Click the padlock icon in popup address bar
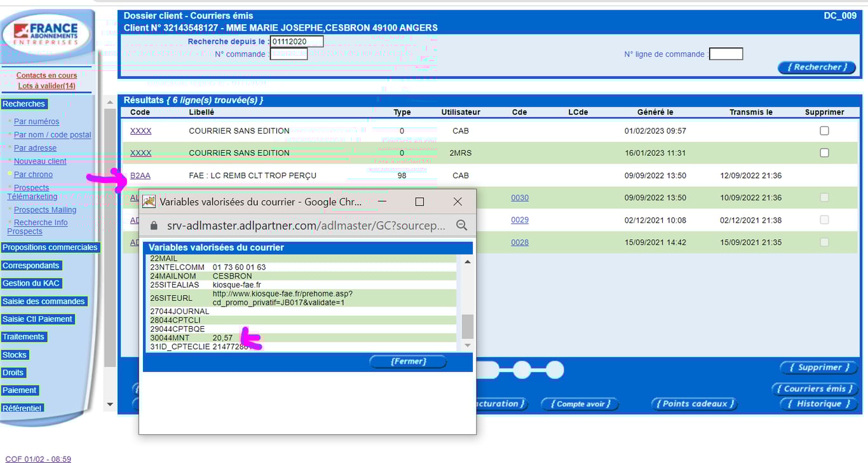Image resolution: width=868 pixels, height=463 pixels. coord(153,225)
